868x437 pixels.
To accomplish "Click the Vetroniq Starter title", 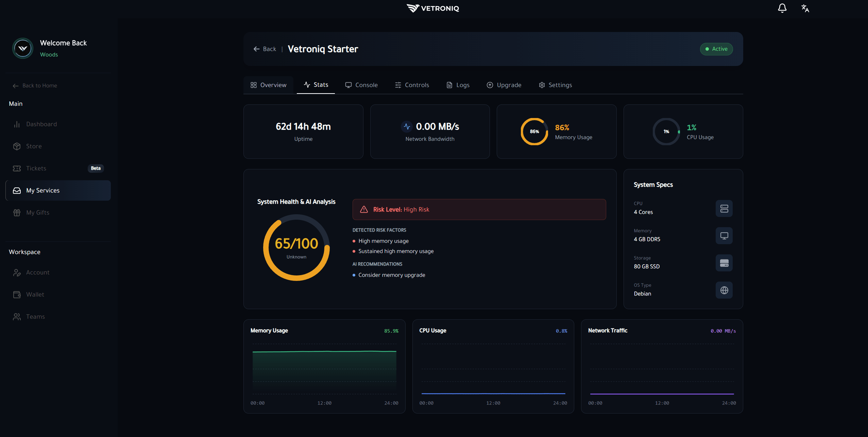I will [323, 49].
